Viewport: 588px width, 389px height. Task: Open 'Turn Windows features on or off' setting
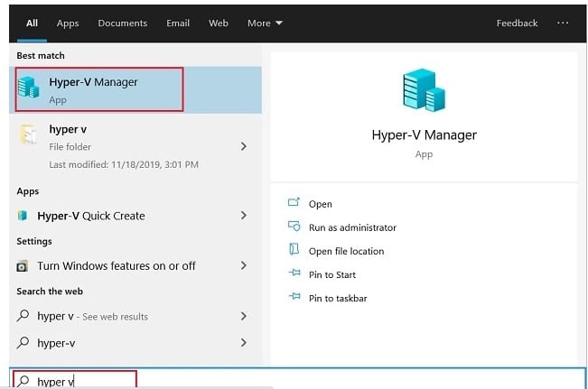point(135,265)
